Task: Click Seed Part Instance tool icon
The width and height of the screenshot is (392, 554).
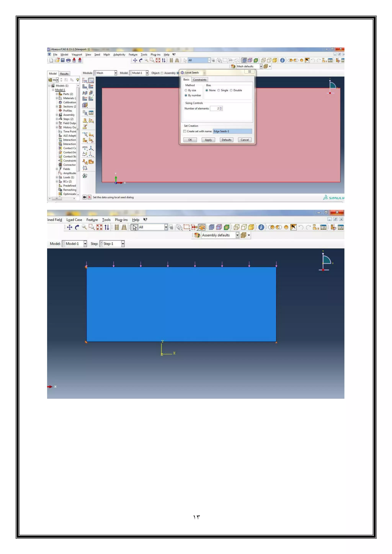Action: point(85,80)
